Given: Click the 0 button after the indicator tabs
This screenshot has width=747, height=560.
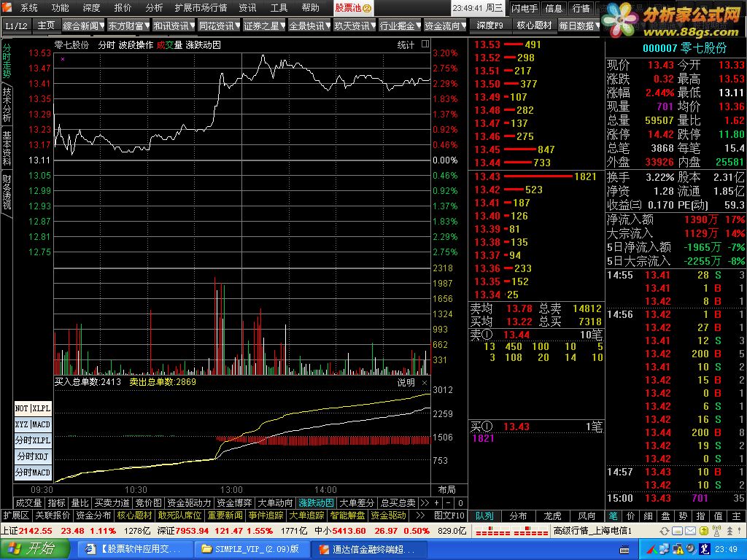Looking at the screenshot, I should tap(460, 503).
